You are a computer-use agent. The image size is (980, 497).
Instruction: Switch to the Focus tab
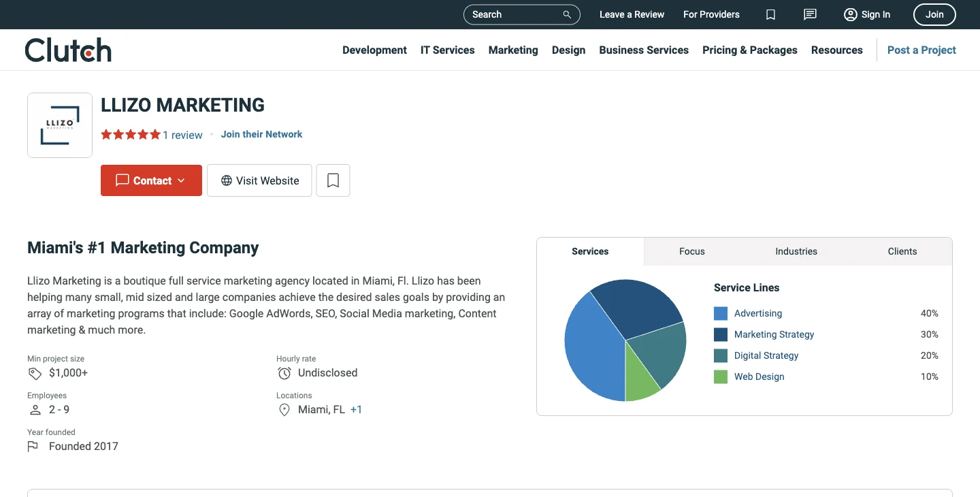(692, 251)
